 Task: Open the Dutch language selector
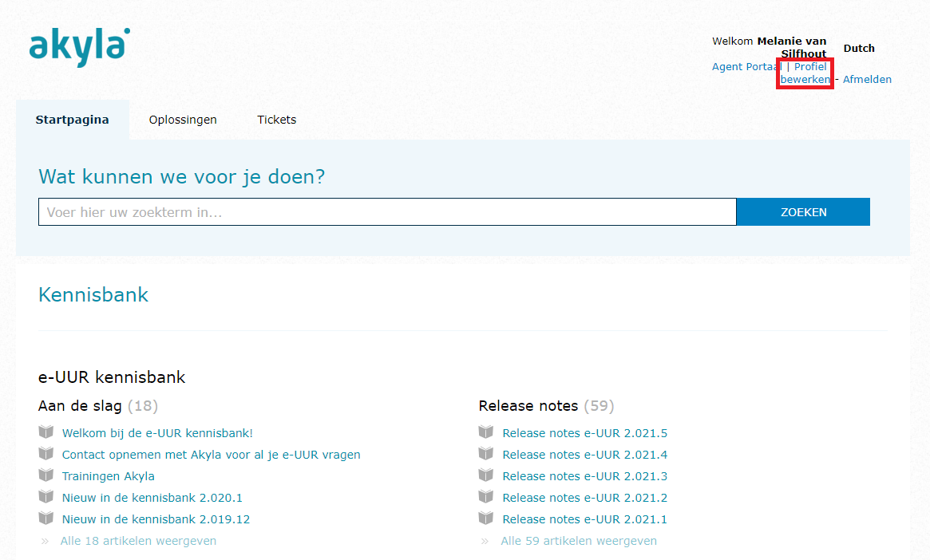coord(859,48)
